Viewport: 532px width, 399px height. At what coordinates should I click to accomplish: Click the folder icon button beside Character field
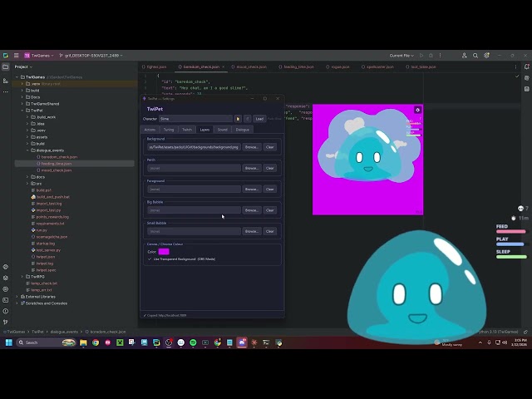click(238, 119)
